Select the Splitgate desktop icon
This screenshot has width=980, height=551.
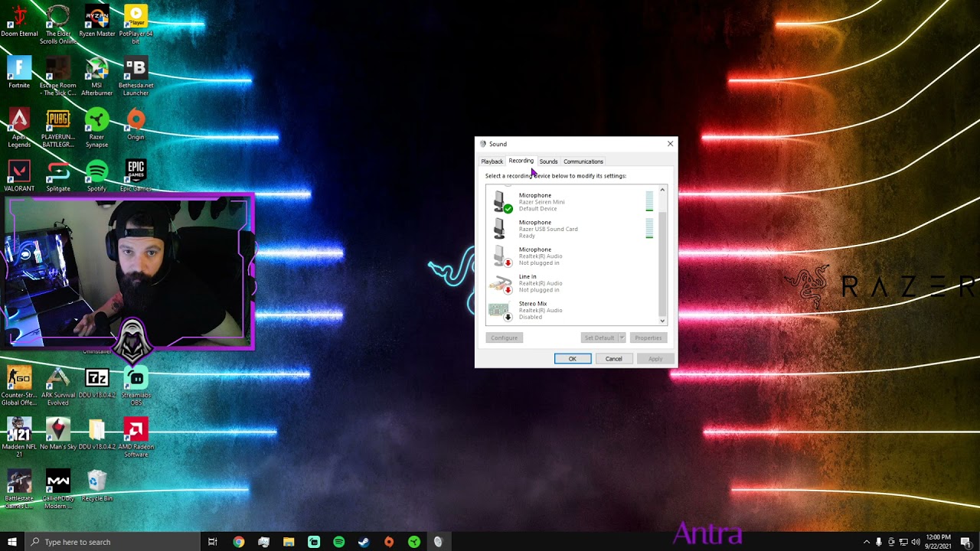pos(58,176)
